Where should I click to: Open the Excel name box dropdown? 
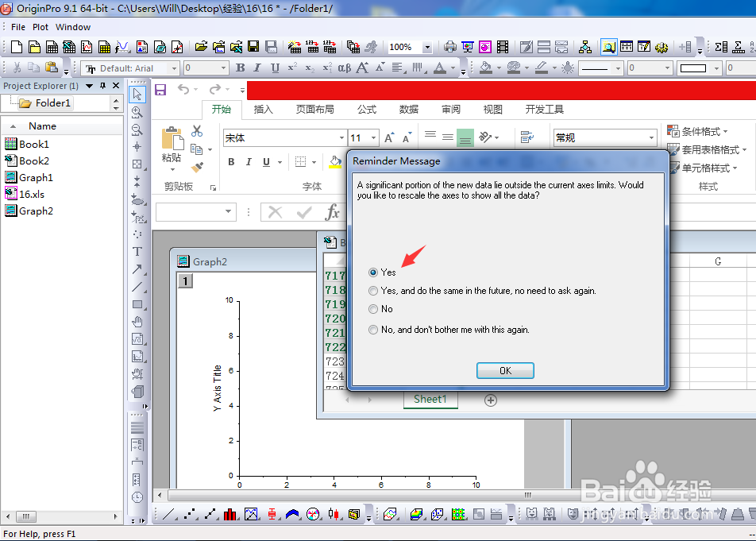coord(228,211)
